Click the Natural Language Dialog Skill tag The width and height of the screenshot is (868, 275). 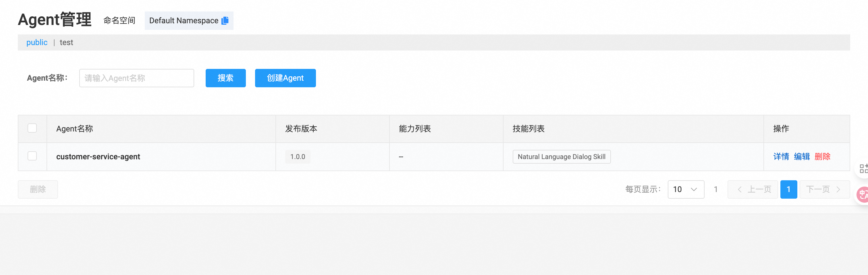(561, 156)
